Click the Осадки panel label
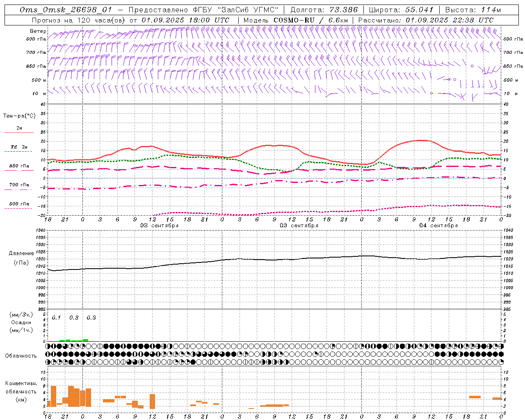This screenshot has width=525, height=420. point(21,322)
